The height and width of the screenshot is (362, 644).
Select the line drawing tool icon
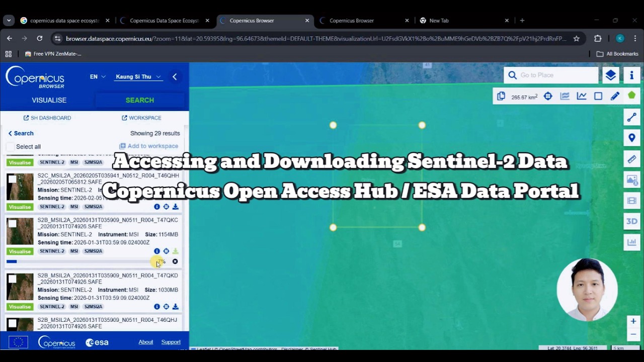(x=632, y=118)
